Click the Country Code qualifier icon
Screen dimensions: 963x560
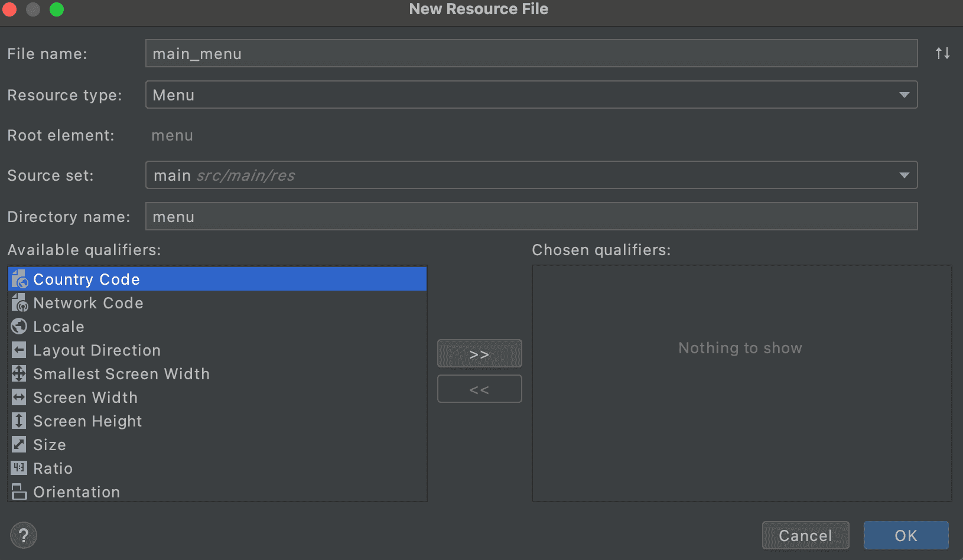(x=19, y=279)
